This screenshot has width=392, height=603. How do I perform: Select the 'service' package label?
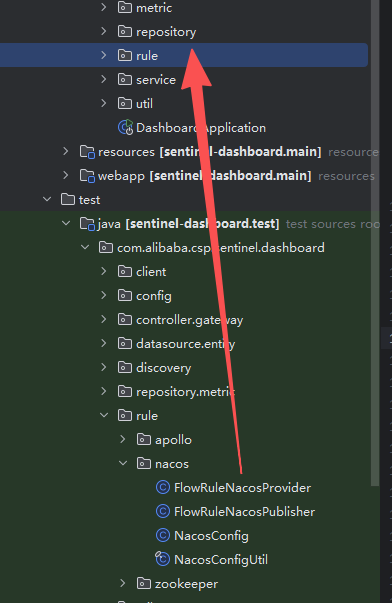tap(156, 80)
